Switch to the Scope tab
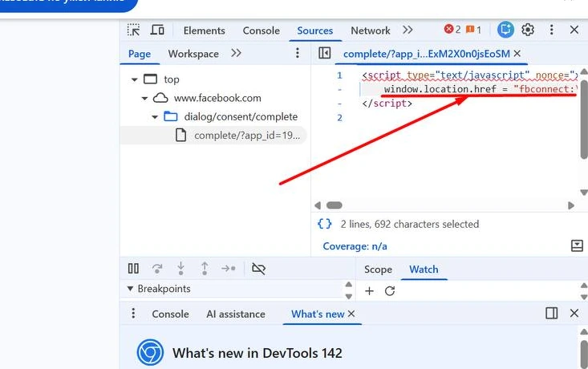Viewport: 588px width, 369px height. 378,270
